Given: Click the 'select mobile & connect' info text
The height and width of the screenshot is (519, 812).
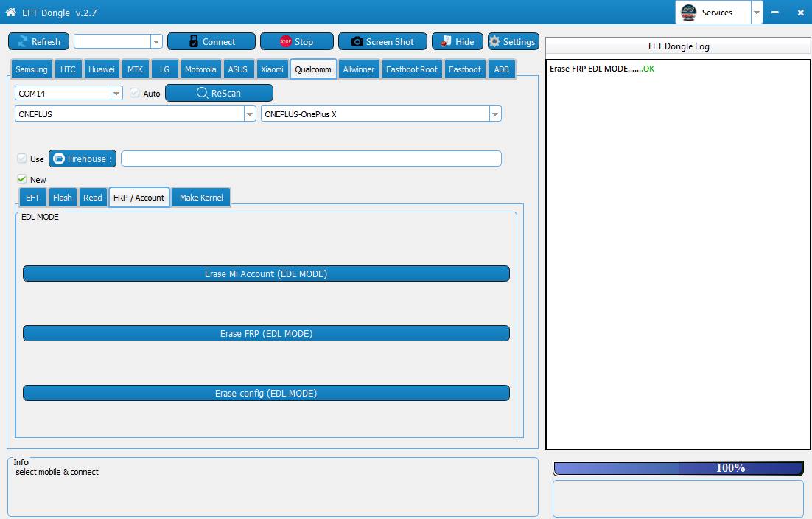Looking at the screenshot, I should pyautogui.click(x=57, y=472).
